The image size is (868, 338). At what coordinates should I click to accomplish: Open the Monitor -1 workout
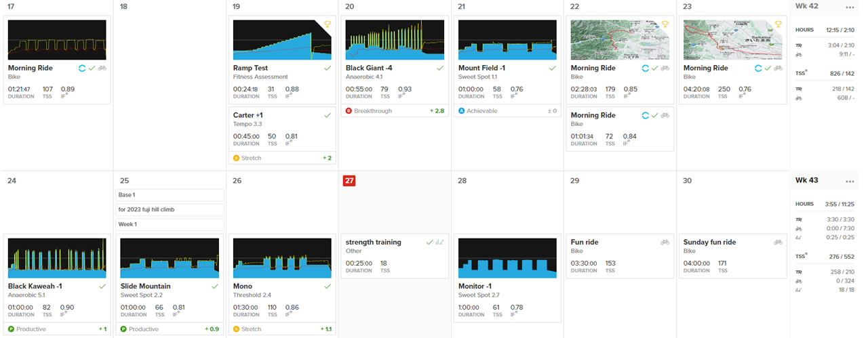click(x=481, y=287)
